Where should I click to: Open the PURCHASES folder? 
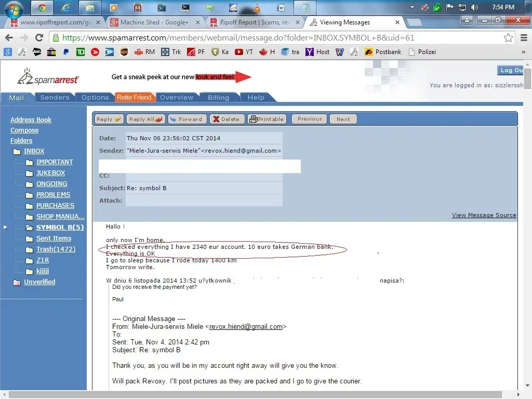coord(55,206)
